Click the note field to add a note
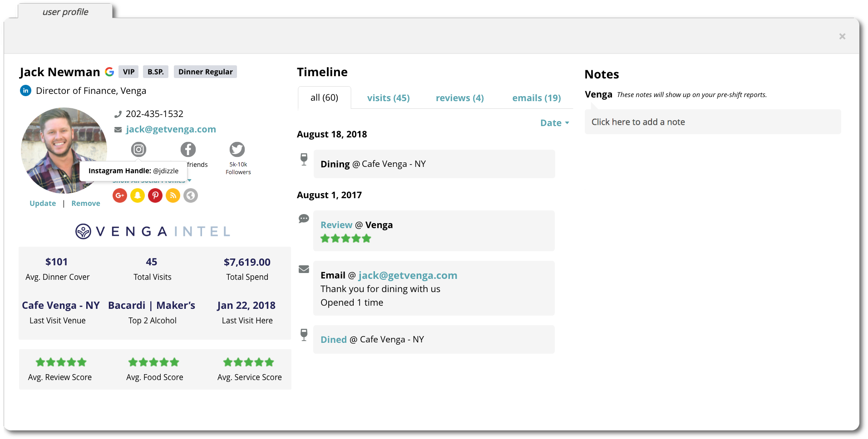This screenshot has width=868, height=439. point(713,122)
